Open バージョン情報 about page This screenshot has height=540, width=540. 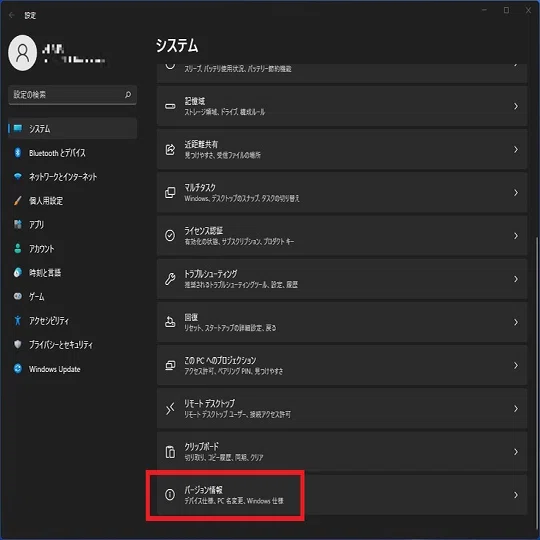342,495
